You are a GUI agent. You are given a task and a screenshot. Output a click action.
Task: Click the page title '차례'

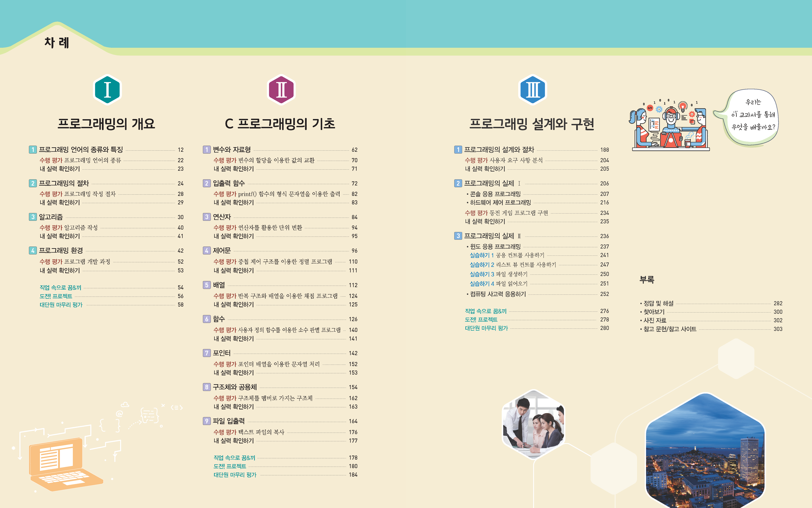(x=56, y=43)
